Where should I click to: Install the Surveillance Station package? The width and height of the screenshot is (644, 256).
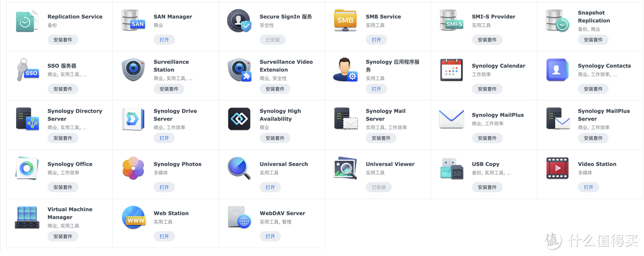[x=169, y=89]
